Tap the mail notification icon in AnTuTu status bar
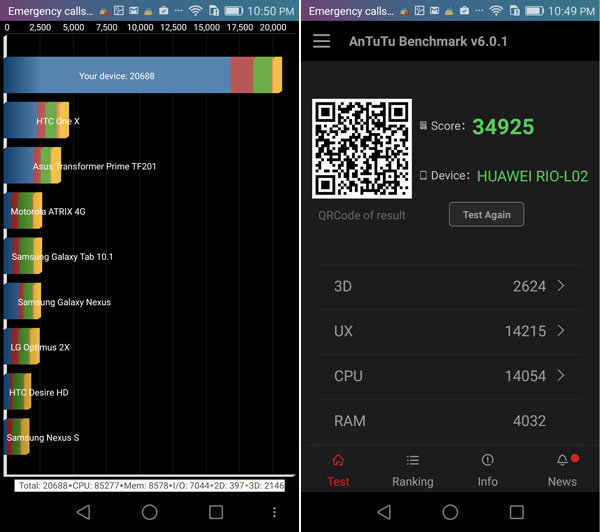600x532 pixels. point(434,11)
